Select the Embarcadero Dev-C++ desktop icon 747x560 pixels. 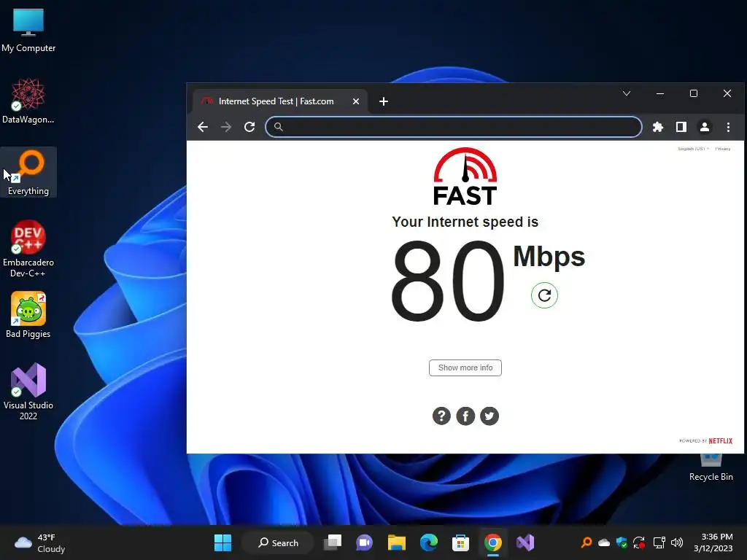pos(28,249)
